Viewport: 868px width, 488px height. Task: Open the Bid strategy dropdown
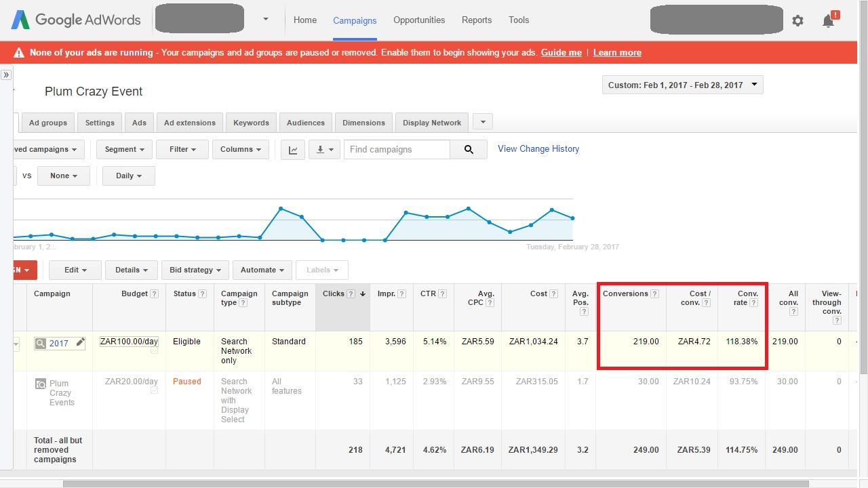click(x=195, y=270)
